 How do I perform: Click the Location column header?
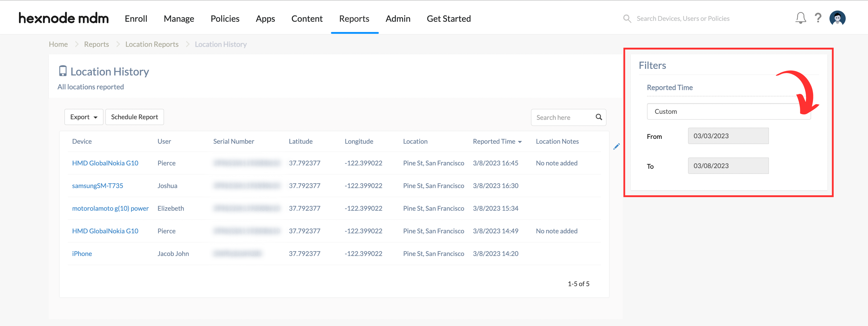[415, 141]
